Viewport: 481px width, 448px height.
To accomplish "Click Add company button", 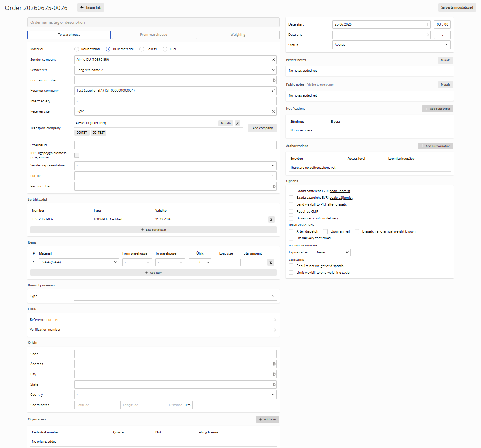I will coord(263,128).
